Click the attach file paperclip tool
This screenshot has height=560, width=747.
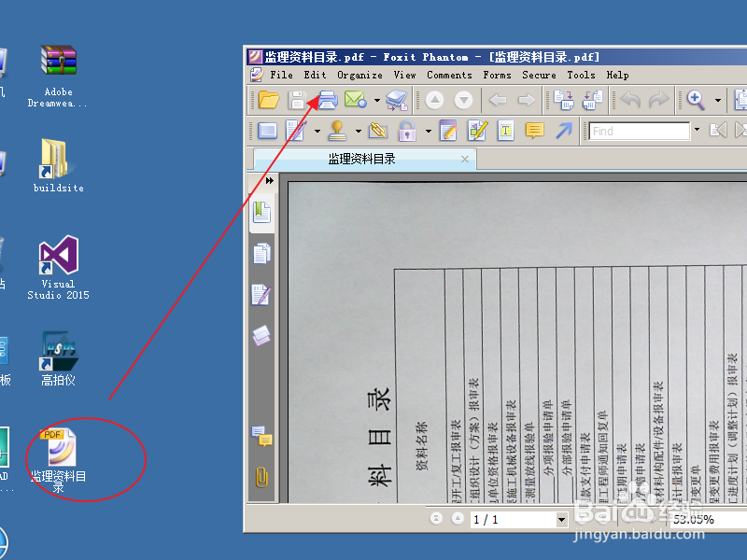[x=378, y=131]
